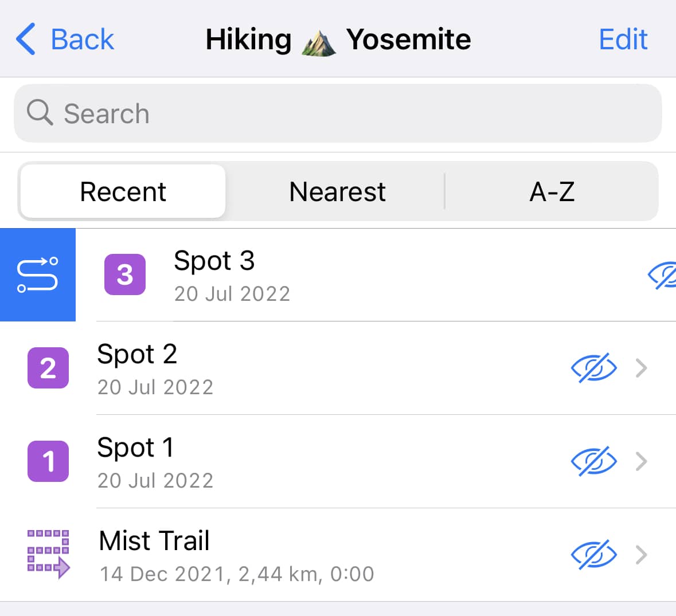Click the purple number 1 waypoint icon
676x616 pixels.
click(x=48, y=461)
